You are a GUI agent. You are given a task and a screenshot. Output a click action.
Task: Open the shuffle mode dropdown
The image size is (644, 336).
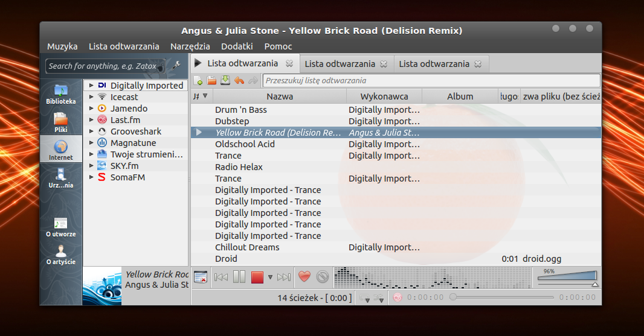pos(379,298)
